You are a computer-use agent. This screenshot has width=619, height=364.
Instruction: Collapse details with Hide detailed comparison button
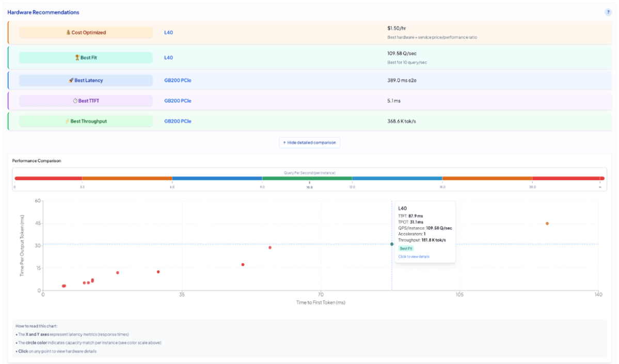click(x=310, y=143)
